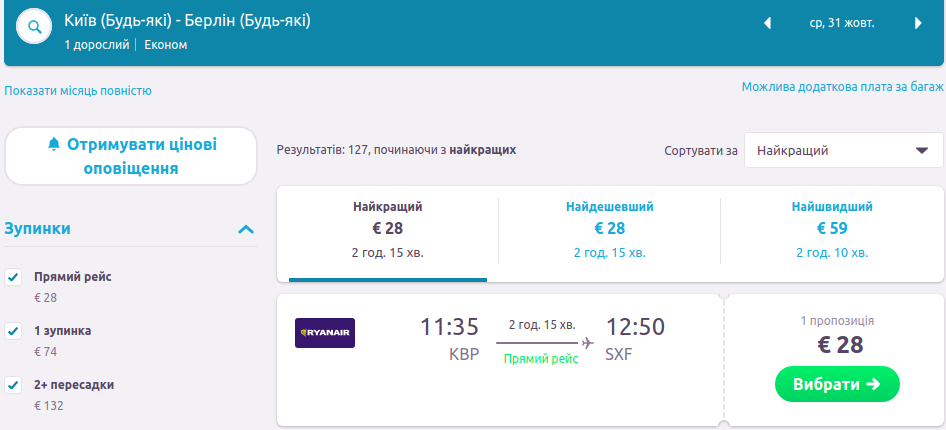This screenshot has width=946, height=430.
Task: Select the Найкращий tab
Action: [388, 228]
